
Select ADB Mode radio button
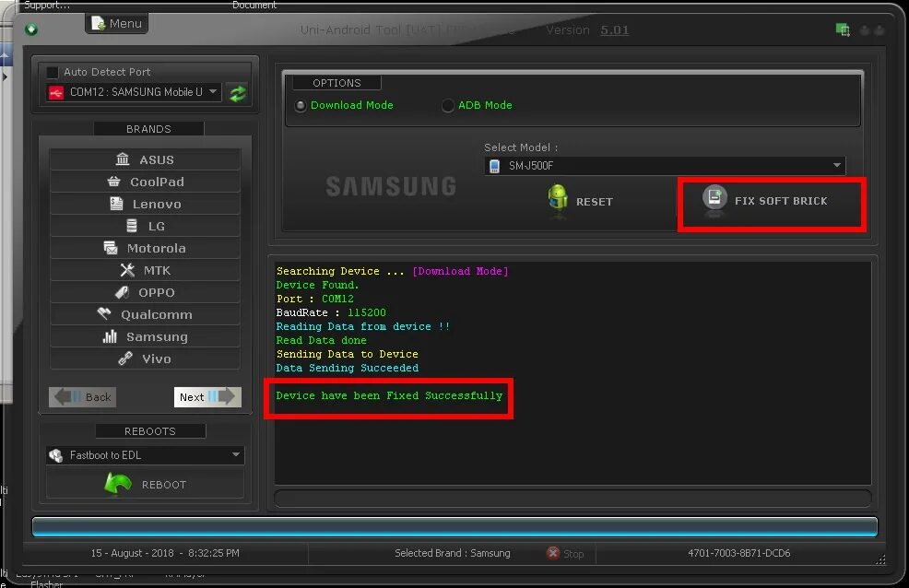click(x=447, y=105)
